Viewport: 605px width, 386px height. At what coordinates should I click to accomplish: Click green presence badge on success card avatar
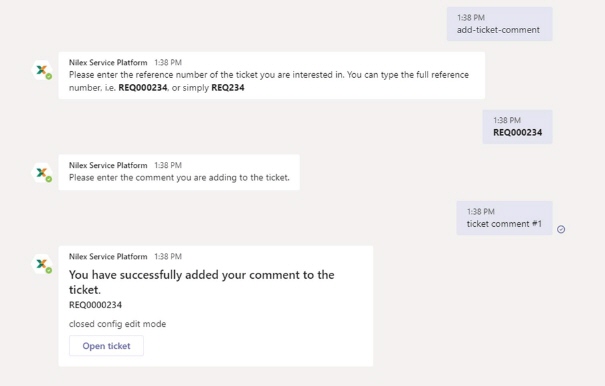[x=49, y=271]
